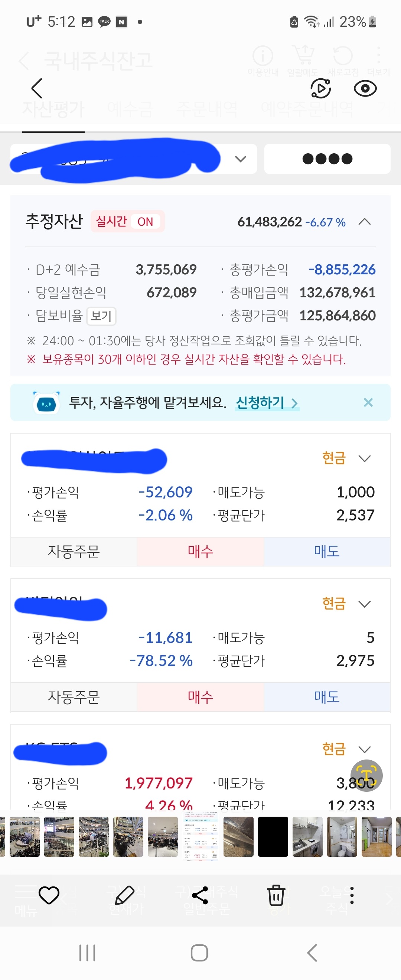This screenshot has height=980, width=401.
Task: Collapse the 추정자산 summary section
Action: (x=365, y=221)
